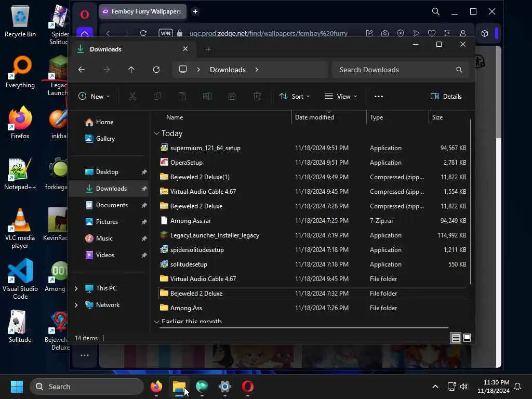Image resolution: width=532 pixels, height=399 pixels.
Task: Collapse the Today group
Action: (156, 134)
